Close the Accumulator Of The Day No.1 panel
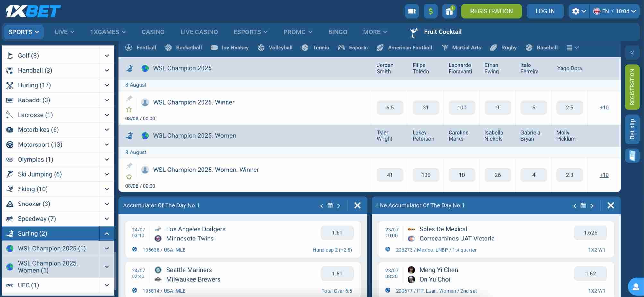Image resolution: width=644 pixels, height=297 pixels. point(357,205)
